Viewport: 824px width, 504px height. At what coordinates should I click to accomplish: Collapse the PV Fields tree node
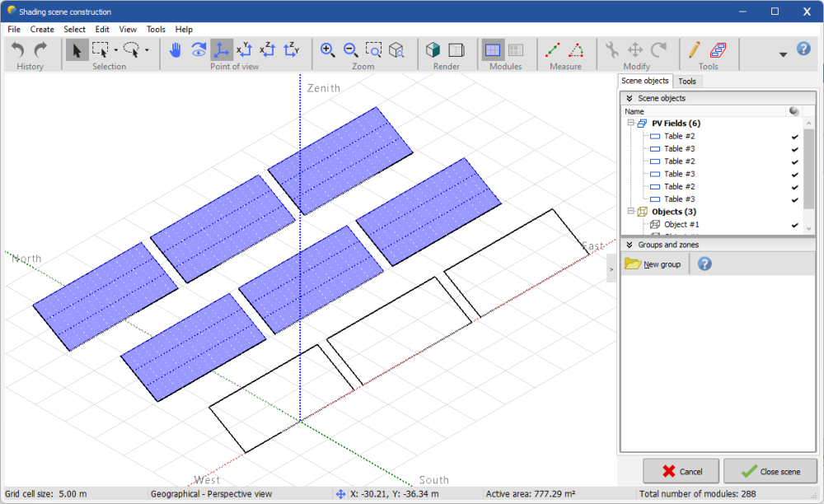point(630,124)
